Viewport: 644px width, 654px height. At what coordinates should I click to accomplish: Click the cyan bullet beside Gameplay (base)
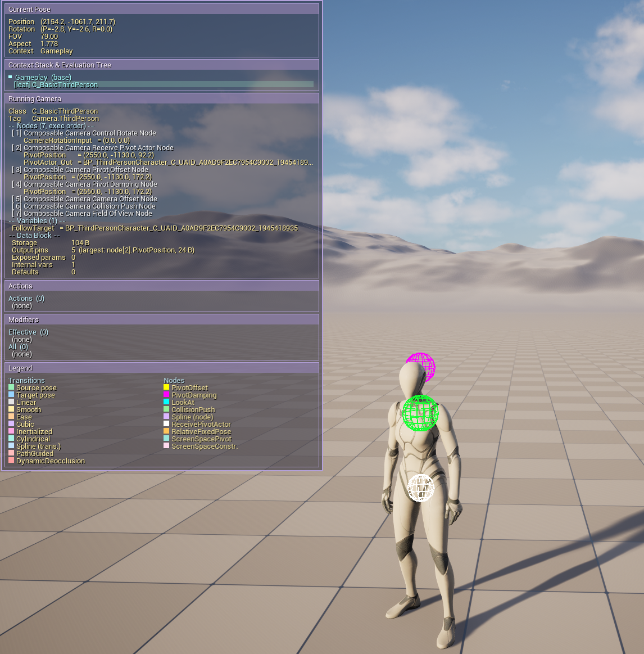[x=10, y=77]
